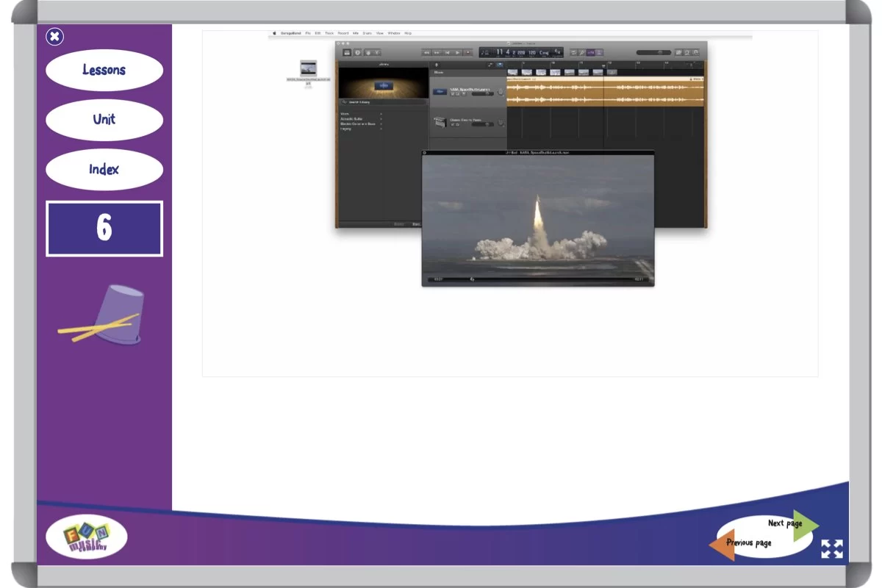Open the Lessons page

[104, 70]
